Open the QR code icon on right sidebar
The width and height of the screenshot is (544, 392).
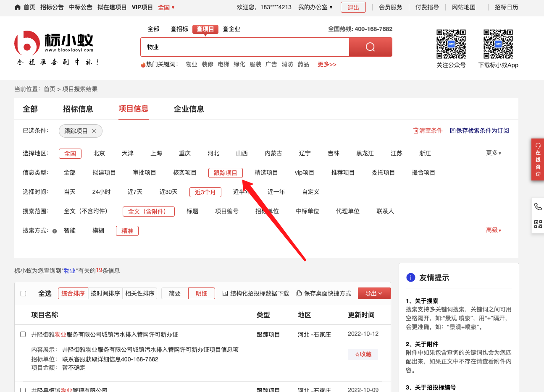[x=538, y=224]
